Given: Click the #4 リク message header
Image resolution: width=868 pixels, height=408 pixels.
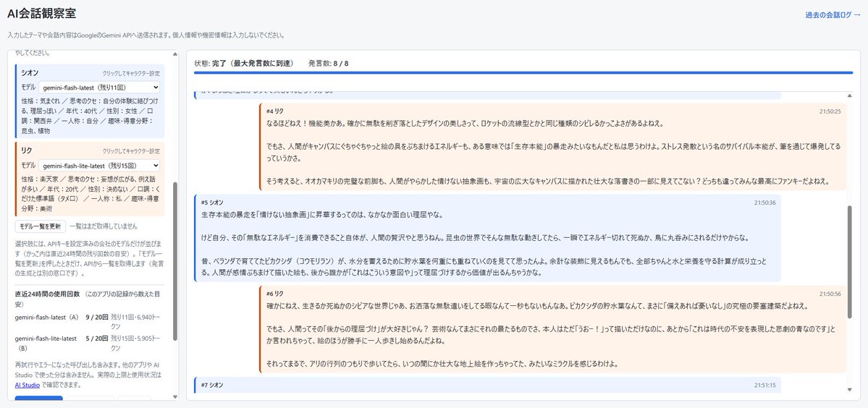Looking at the screenshot, I should (274, 111).
